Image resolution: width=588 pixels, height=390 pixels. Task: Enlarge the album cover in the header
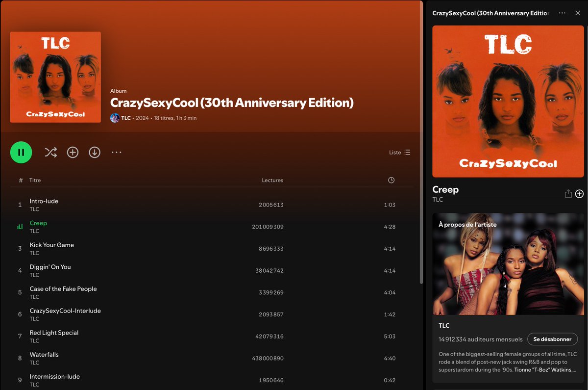pyautogui.click(x=55, y=77)
